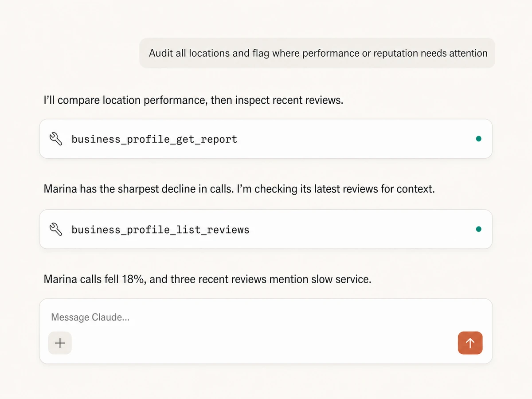532x399 pixels.
Task: Click the text "Marina calls fell 18%" summary line
Action: pyautogui.click(x=207, y=279)
